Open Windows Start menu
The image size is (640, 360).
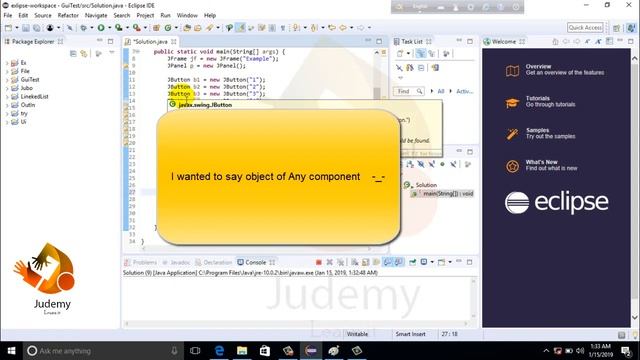tap(11, 351)
